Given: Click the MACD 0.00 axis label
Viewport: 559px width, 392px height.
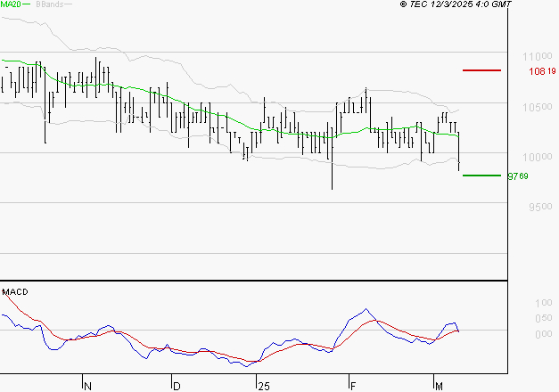Looking at the screenshot, I should pos(544,334).
